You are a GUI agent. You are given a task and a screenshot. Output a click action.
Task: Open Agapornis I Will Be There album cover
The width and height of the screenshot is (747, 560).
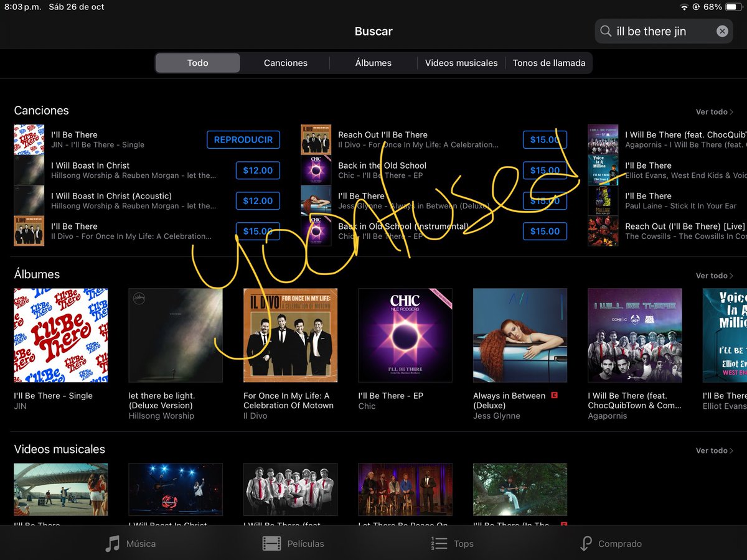(635, 335)
